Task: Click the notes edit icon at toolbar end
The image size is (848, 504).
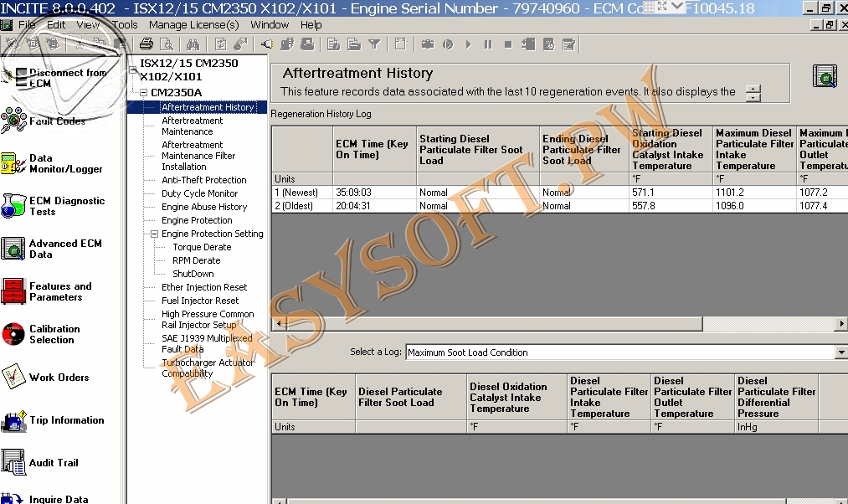Action: pos(568,44)
